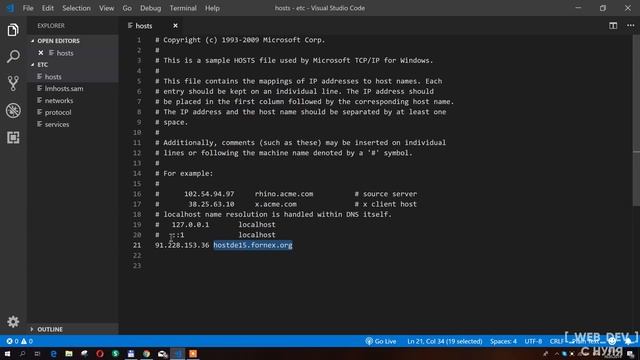Open the Help menu

(212, 8)
